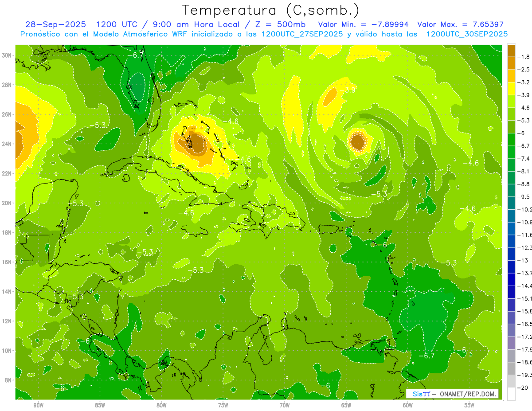Click the colorbar label -12.3
Viewport: 532px width, 411px height.
coord(525,247)
